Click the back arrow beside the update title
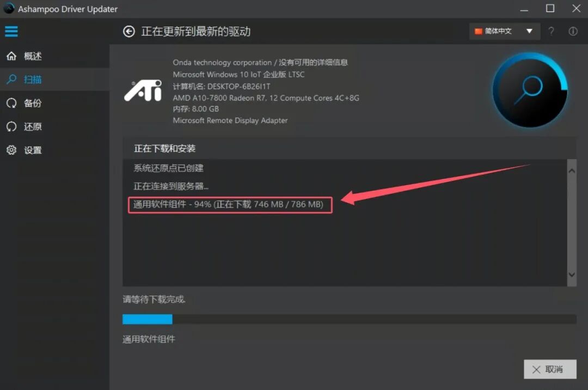 pos(128,32)
